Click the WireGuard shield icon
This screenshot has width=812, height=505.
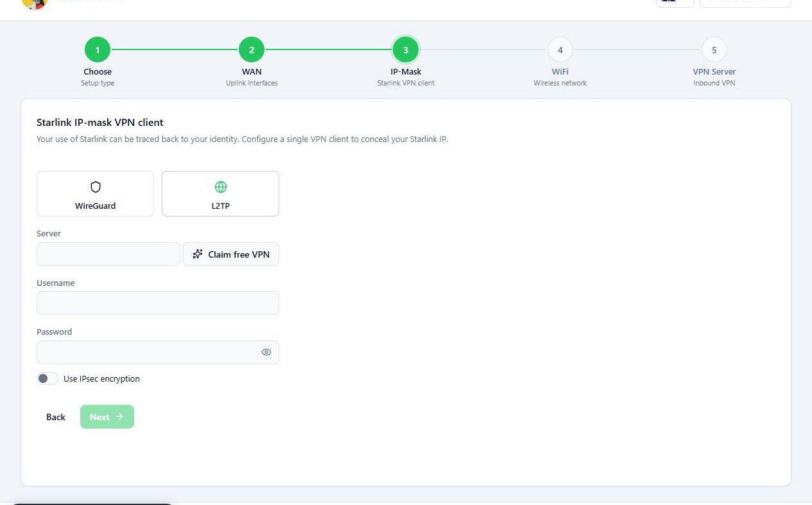(x=96, y=187)
